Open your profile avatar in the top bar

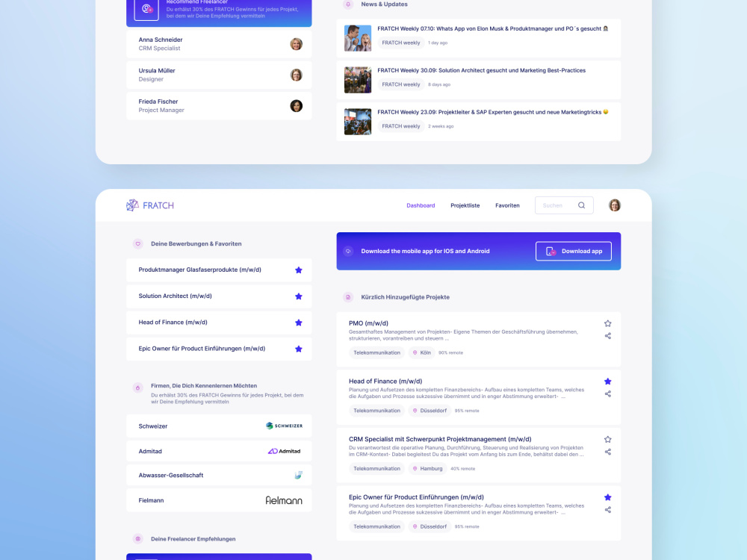[614, 205]
